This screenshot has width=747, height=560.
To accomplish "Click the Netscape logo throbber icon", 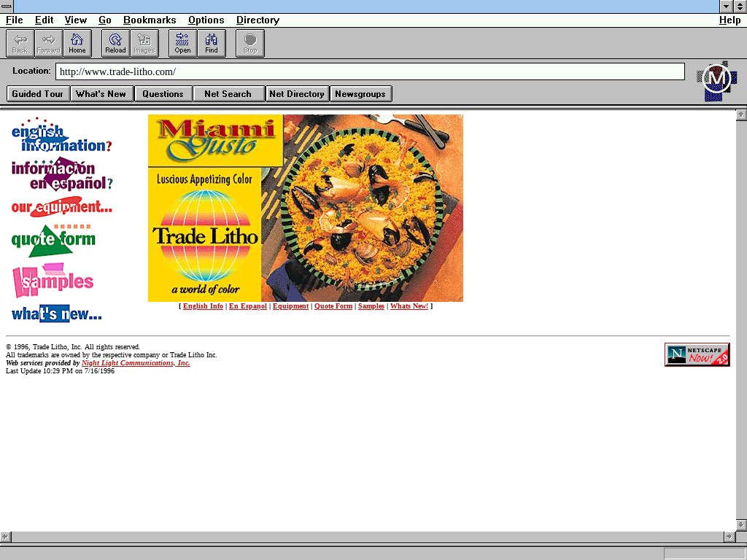I will pyautogui.click(x=716, y=80).
